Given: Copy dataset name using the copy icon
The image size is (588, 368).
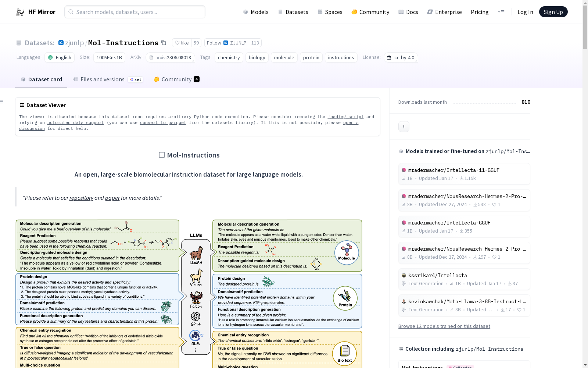Looking at the screenshot, I should tap(164, 43).
